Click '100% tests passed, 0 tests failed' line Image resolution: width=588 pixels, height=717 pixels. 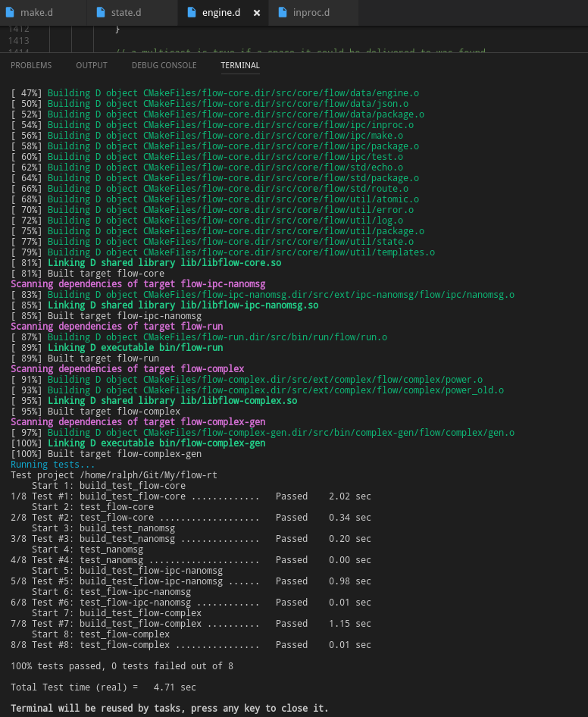point(122,666)
